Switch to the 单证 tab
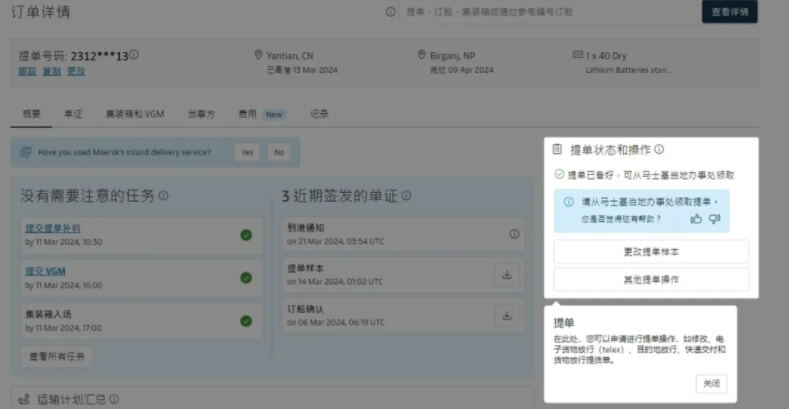789x409 pixels. pyautogui.click(x=73, y=114)
